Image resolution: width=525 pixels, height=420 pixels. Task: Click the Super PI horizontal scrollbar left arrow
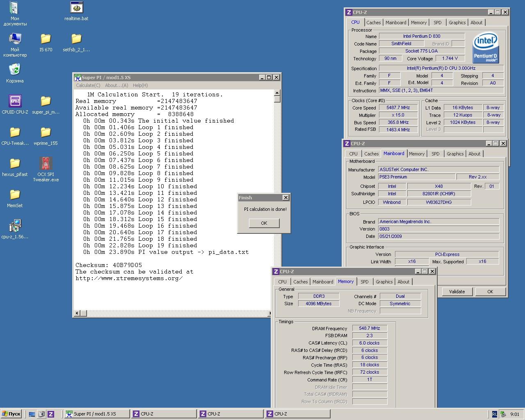coord(77,313)
